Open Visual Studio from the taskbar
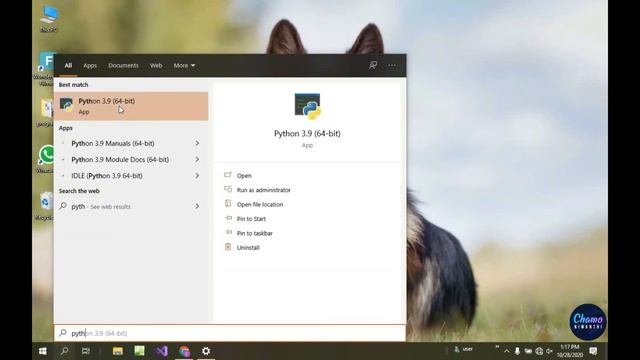This screenshot has width=640, height=360. [162, 351]
